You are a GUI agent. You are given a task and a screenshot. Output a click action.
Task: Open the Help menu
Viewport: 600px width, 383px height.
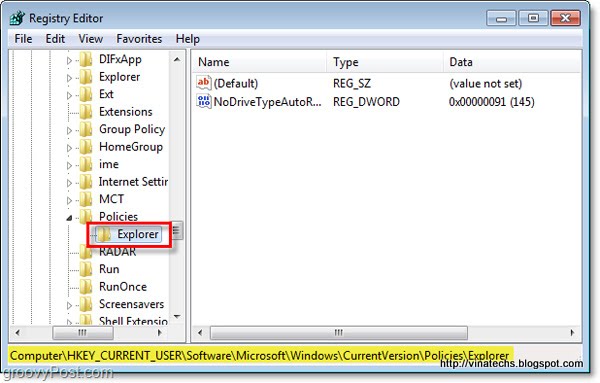click(x=188, y=39)
